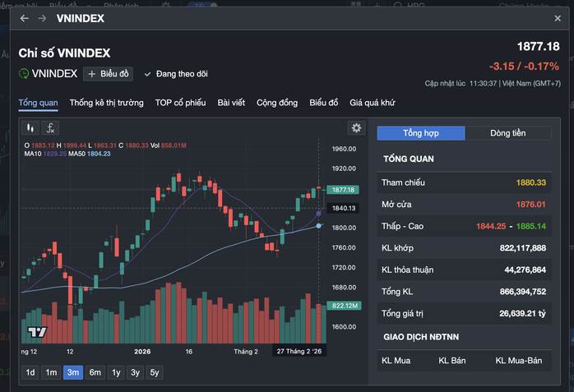Select the 6m time range
Viewport: 574px width, 392px height.
(95, 372)
